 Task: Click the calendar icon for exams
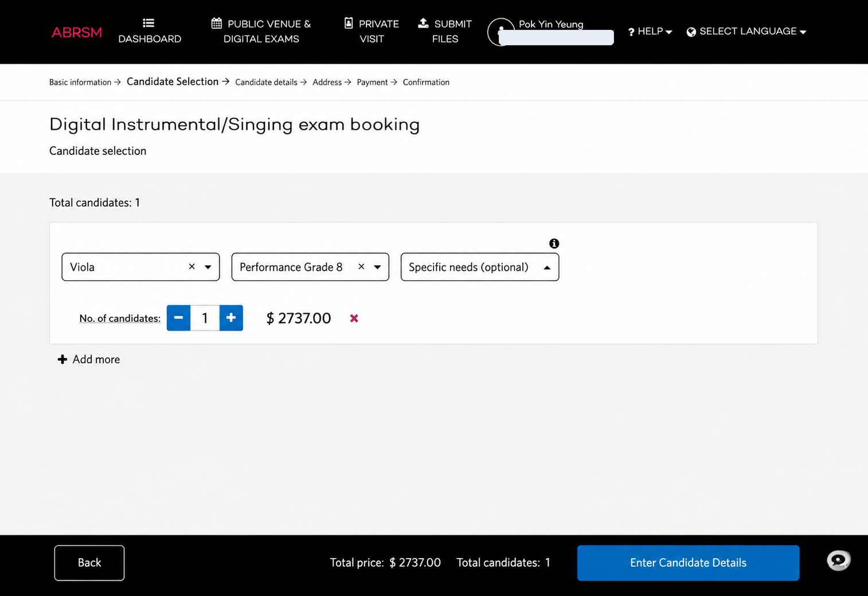tap(217, 24)
